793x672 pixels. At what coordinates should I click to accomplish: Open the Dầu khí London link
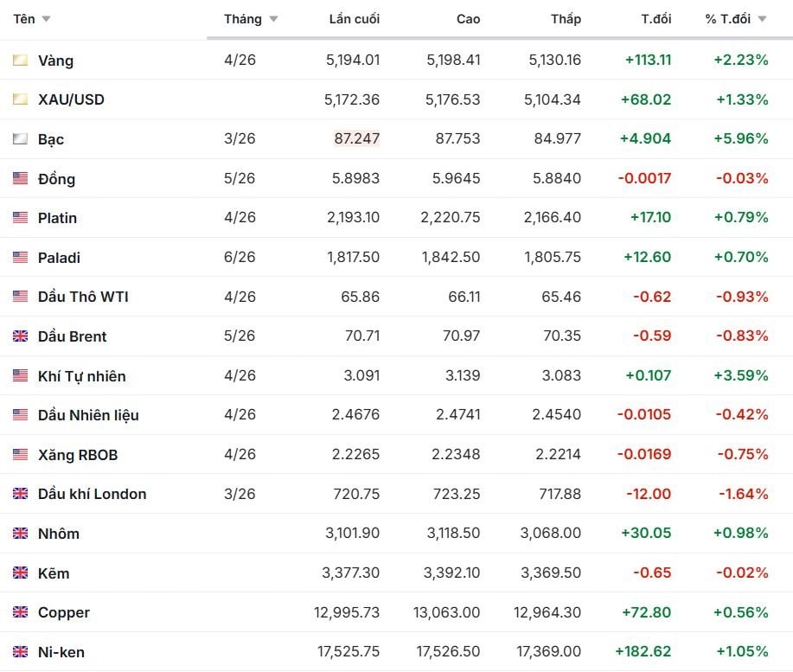coord(92,494)
